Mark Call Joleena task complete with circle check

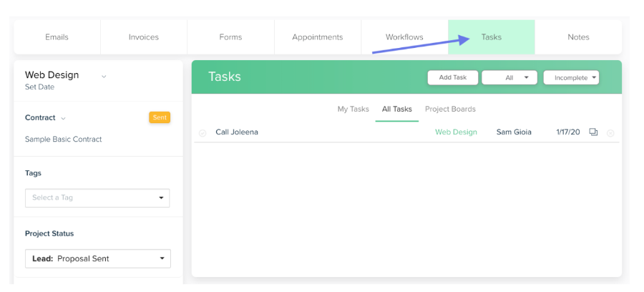(x=203, y=133)
